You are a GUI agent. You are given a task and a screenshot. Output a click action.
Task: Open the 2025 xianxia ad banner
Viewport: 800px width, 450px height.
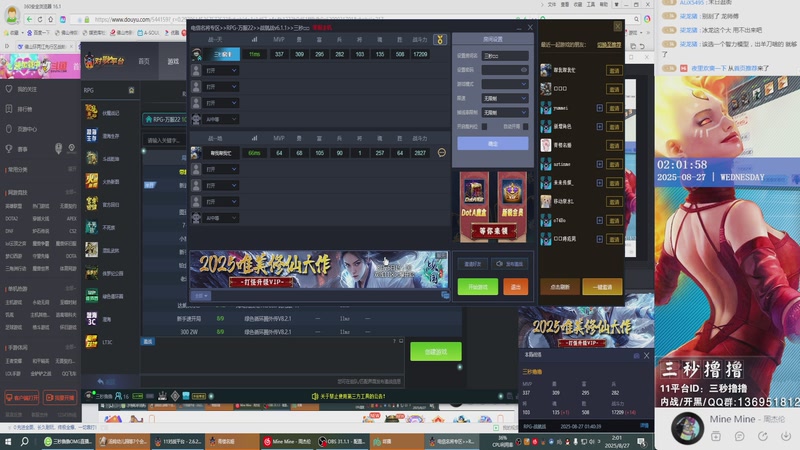coord(319,269)
